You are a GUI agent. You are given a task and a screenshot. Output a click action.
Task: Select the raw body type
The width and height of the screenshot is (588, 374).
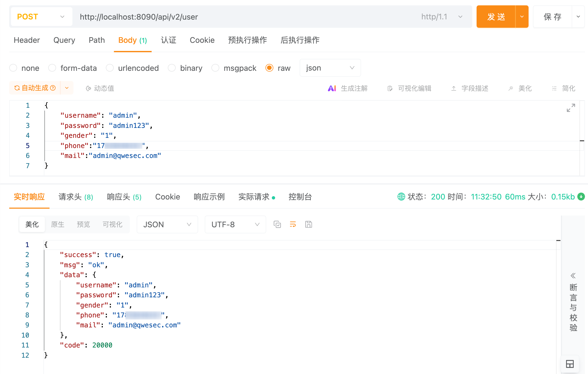[x=270, y=68]
